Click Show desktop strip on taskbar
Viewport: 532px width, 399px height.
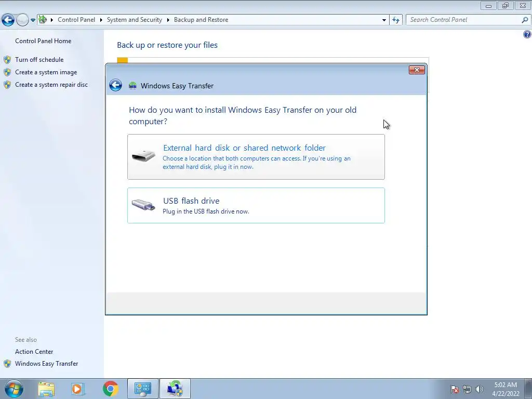point(528,389)
